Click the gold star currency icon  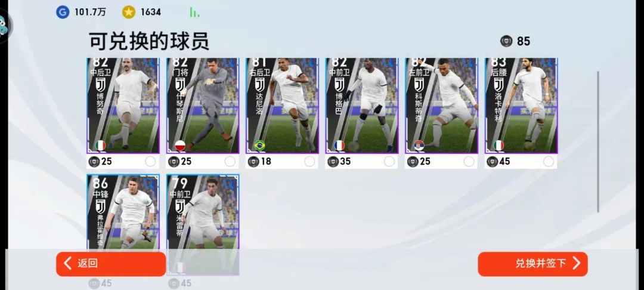click(x=129, y=12)
